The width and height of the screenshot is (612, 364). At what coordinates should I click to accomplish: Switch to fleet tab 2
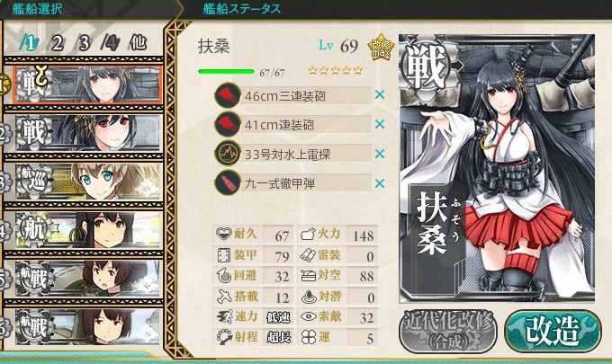click(x=57, y=43)
